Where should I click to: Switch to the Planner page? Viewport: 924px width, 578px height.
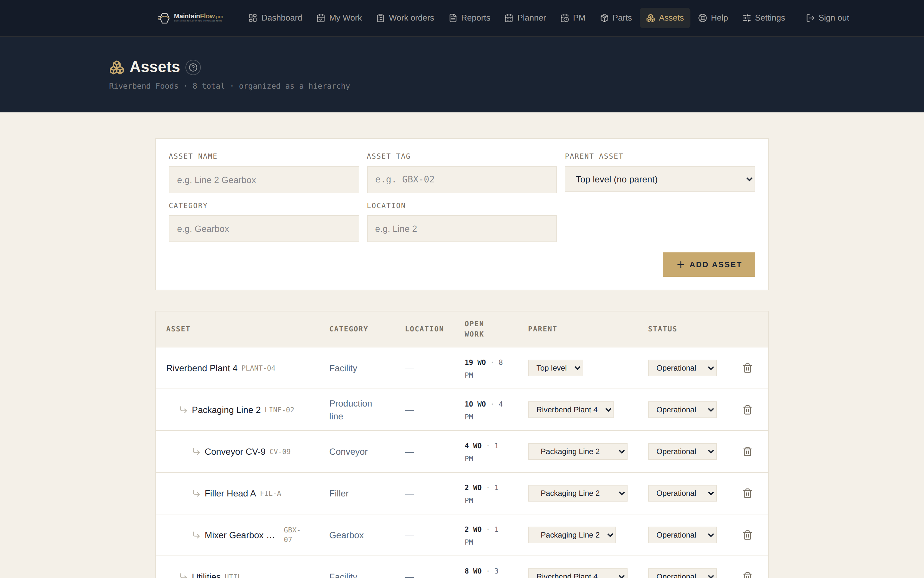(x=525, y=18)
